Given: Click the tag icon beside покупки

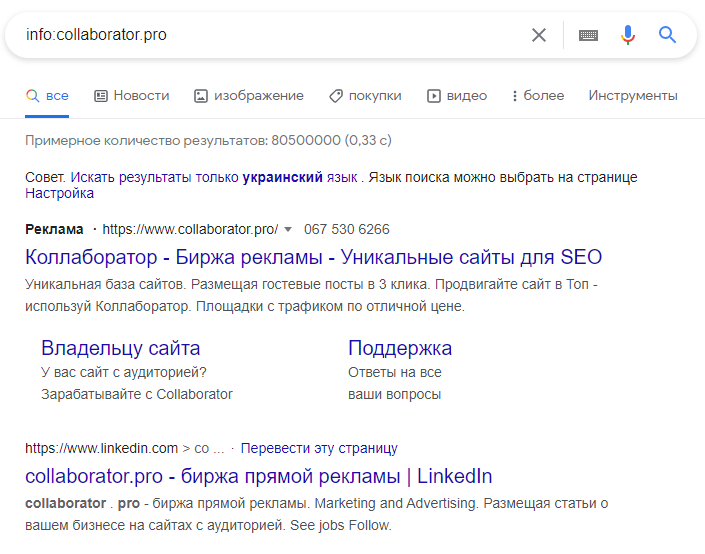Looking at the screenshot, I should point(335,96).
